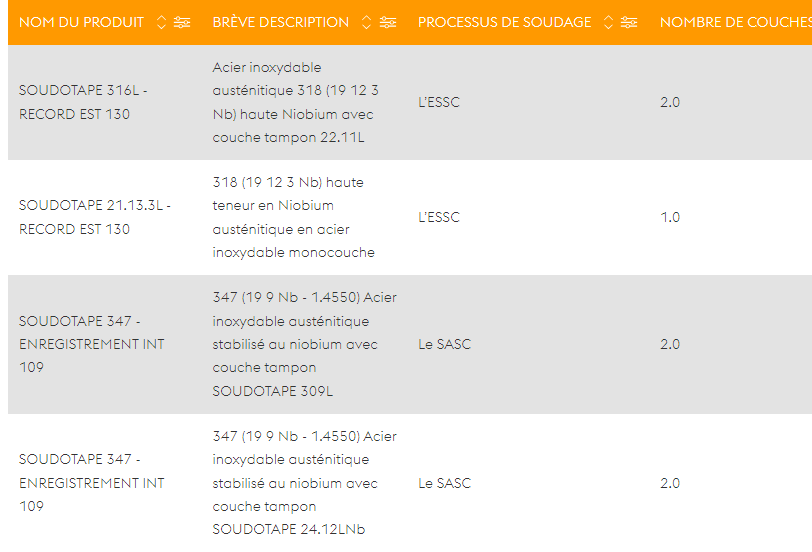Select description with couche tampon 22.11L

point(295,103)
